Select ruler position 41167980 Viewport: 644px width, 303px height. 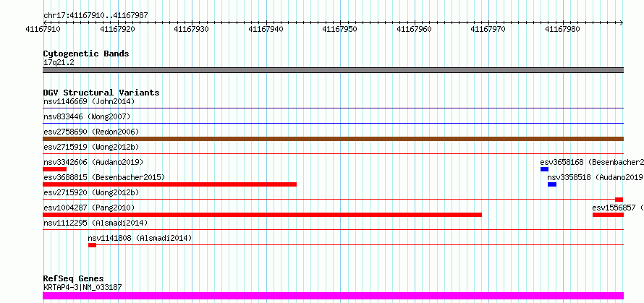[562, 29]
